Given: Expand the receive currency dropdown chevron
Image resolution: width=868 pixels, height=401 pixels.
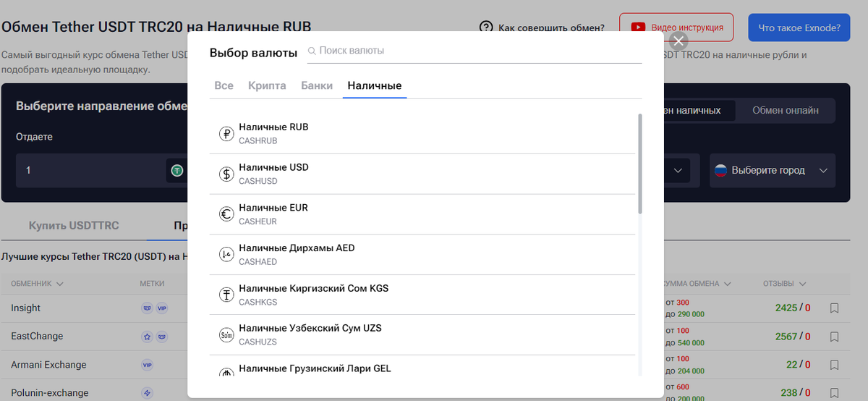Looking at the screenshot, I should pyautogui.click(x=678, y=170).
